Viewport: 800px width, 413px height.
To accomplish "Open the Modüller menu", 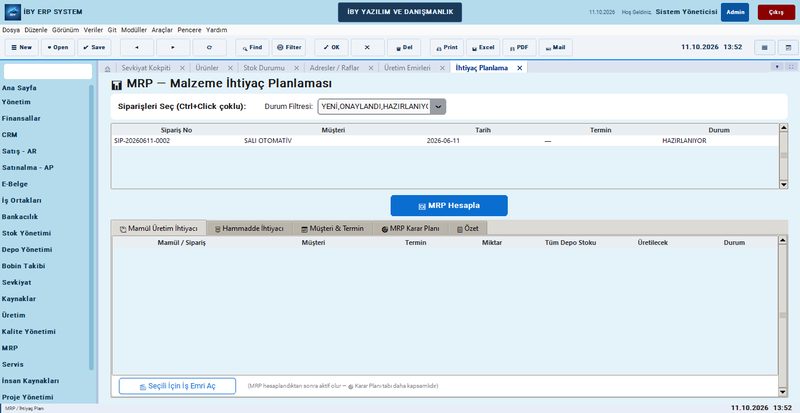I will (134, 30).
